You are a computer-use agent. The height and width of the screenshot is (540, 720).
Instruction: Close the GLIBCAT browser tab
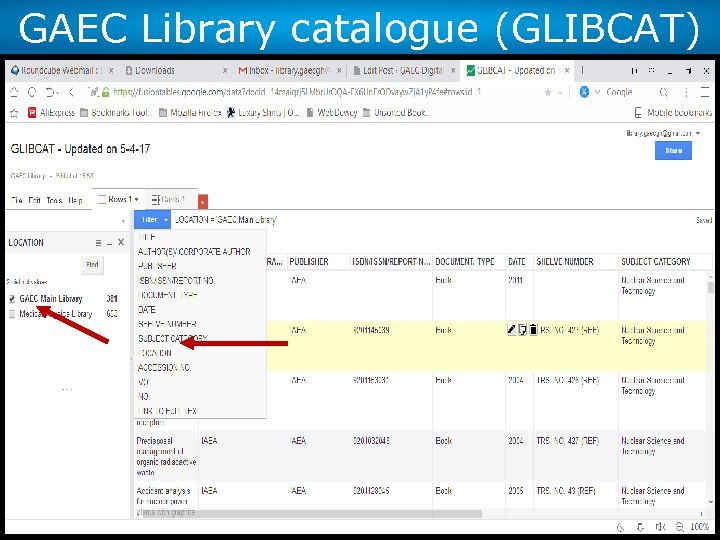click(x=567, y=71)
